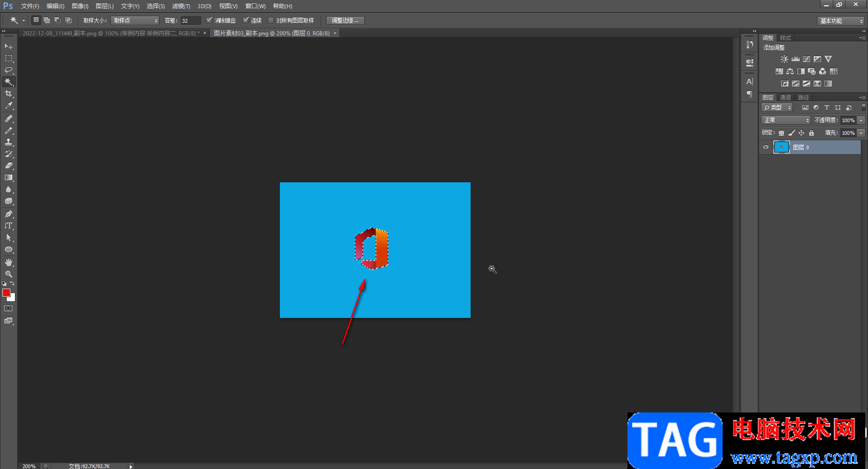Open layer filter 类型 dropdown

778,108
